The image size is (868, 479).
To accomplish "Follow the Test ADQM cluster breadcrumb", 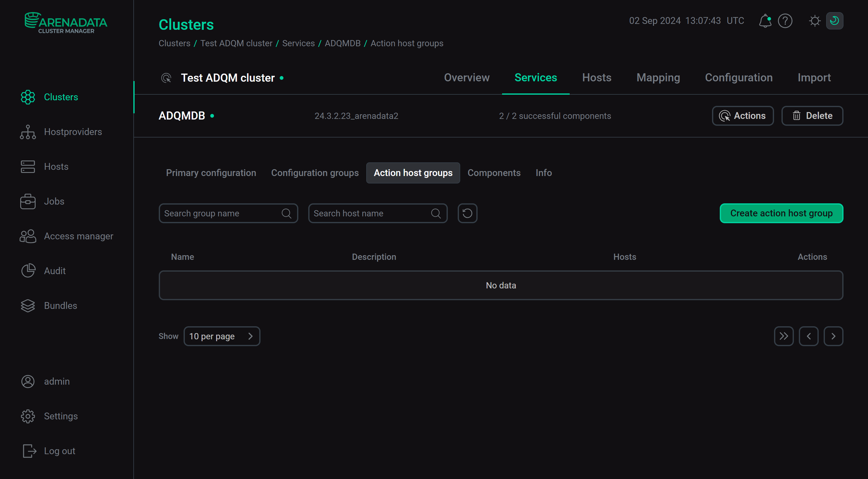I will click(236, 43).
